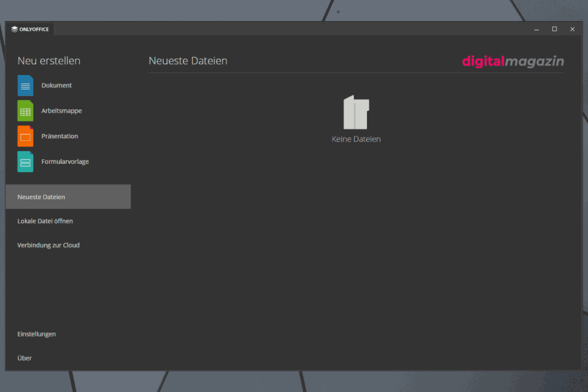Image resolution: width=588 pixels, height=392 pixels.
Task: Close the ONLYOFFICE window
Action: click(x=572, y=29)
